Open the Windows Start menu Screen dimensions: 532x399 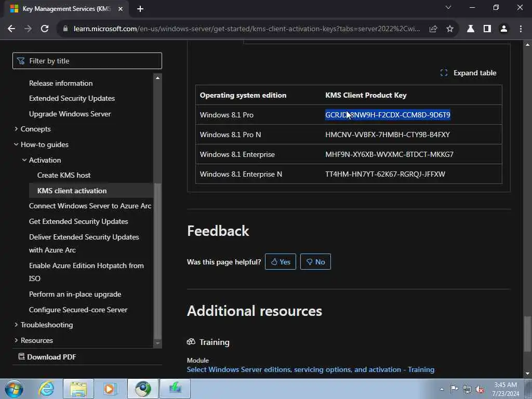click(x=14, y=389)
